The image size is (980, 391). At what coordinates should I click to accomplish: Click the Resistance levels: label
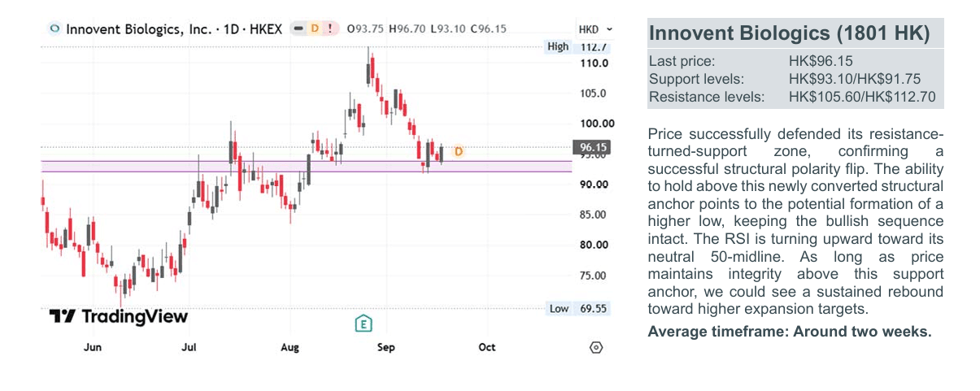point(707,97)
